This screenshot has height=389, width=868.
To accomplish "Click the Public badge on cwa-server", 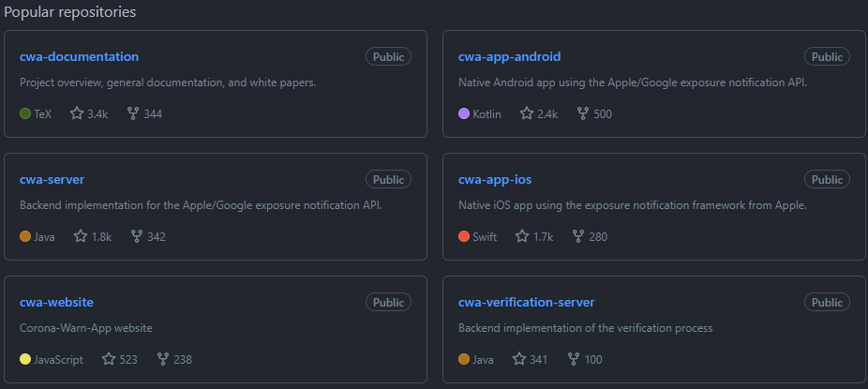I will point(388,180).
